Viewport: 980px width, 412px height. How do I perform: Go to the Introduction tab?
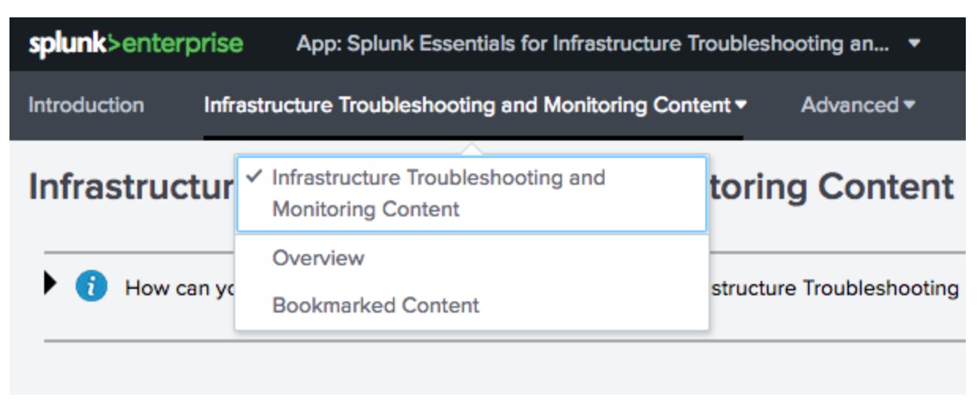[x=86, y=105]
